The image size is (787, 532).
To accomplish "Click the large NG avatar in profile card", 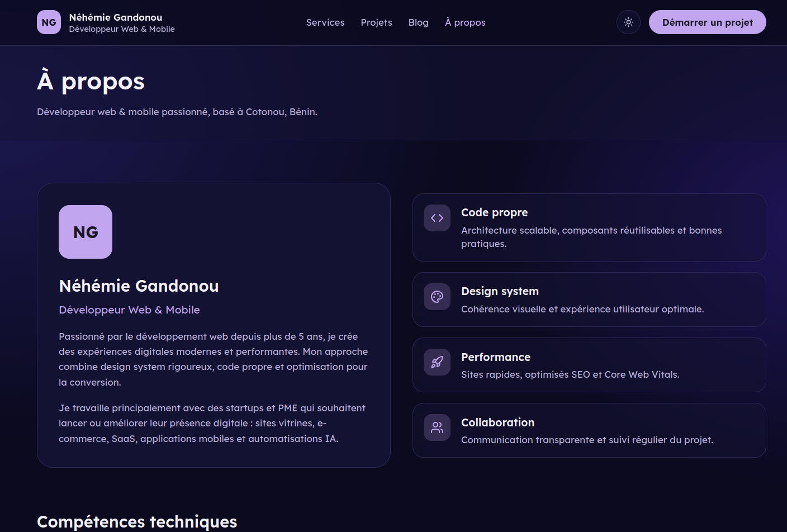I will click(x=86, y=232).
